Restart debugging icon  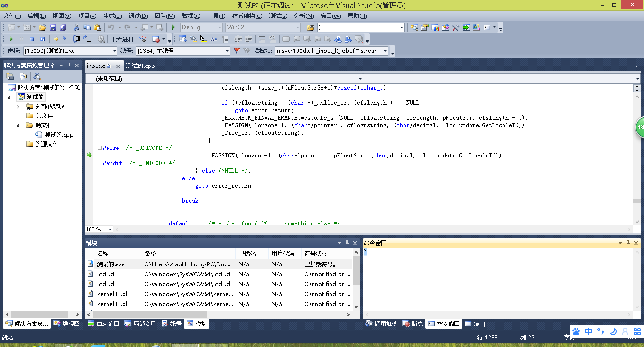[x=42, y=39]
